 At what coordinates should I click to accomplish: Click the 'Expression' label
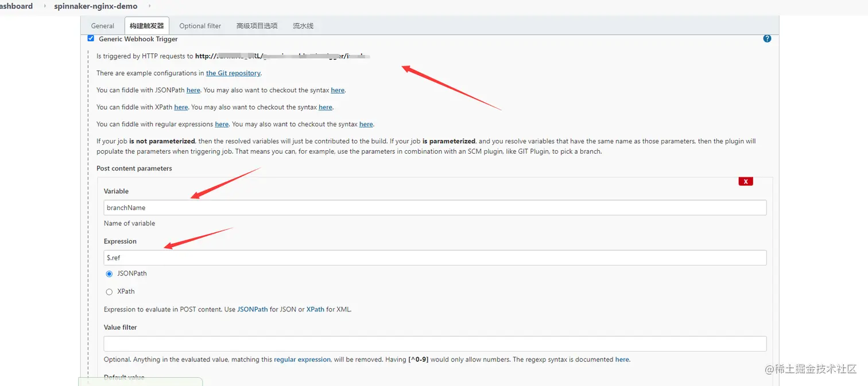click(121, 241)
